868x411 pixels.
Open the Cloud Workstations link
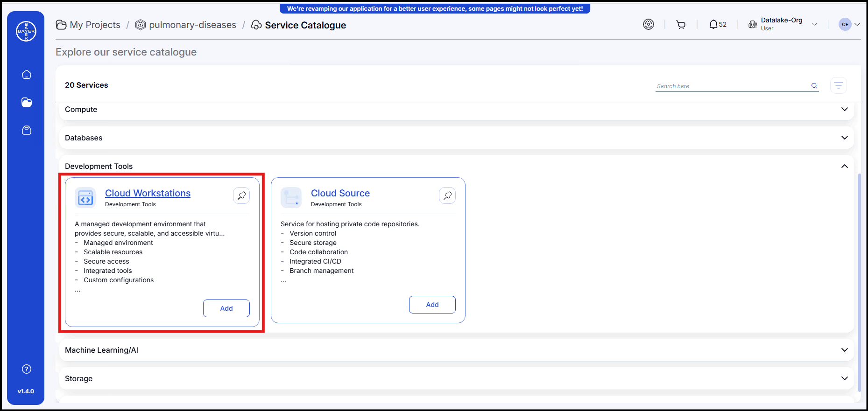click(x=148, y=193)
